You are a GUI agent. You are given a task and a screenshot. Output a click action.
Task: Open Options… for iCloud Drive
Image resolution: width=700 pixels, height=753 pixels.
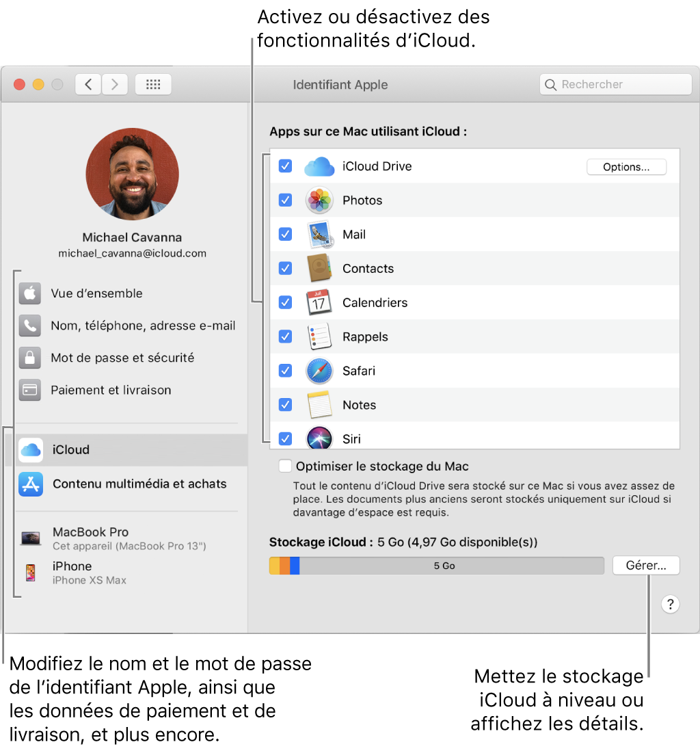click(626, 166)
